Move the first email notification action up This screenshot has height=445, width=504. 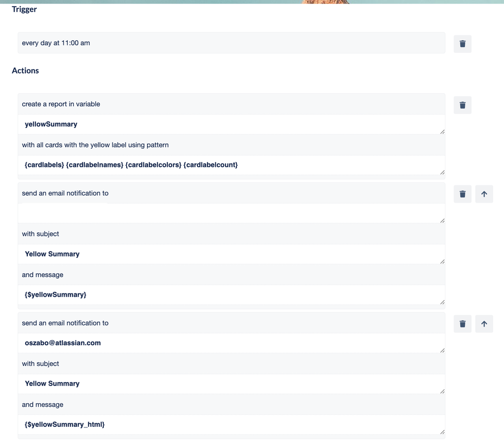point(484,194)
